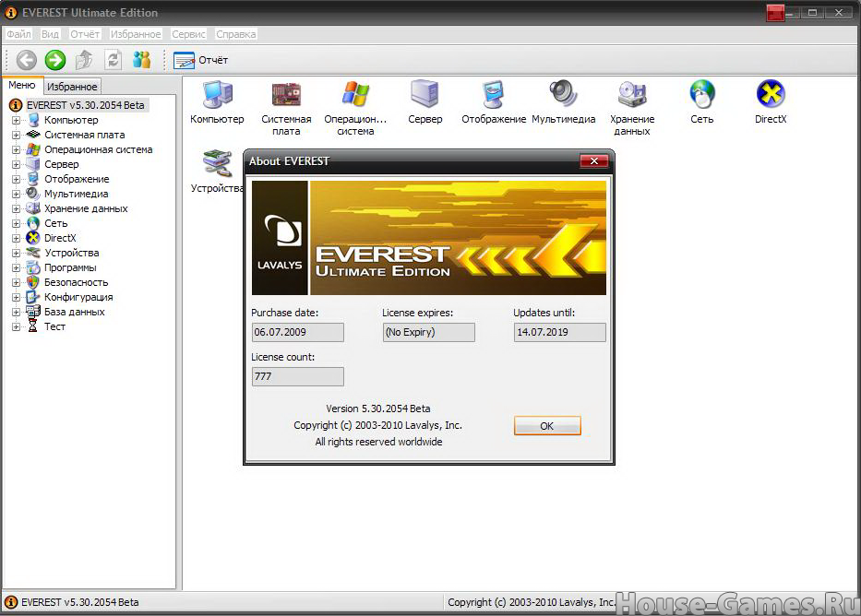Select Сеть tree item
This screenshot has height=616, width=861.
point(55,223)
